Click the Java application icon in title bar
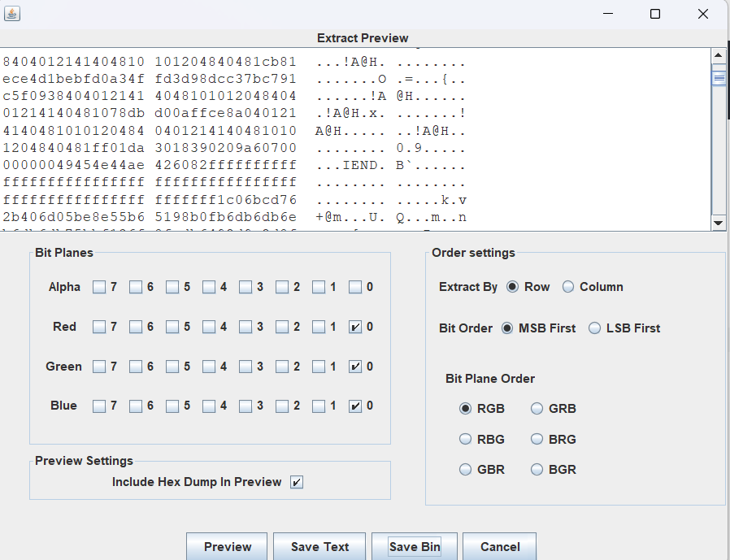The image size is (730, 560). 12,14
